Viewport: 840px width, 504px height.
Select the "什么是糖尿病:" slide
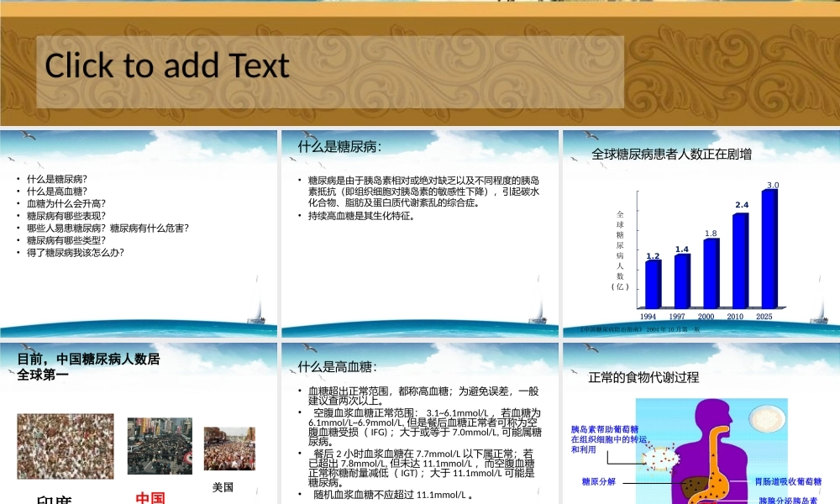pos(420,231)
